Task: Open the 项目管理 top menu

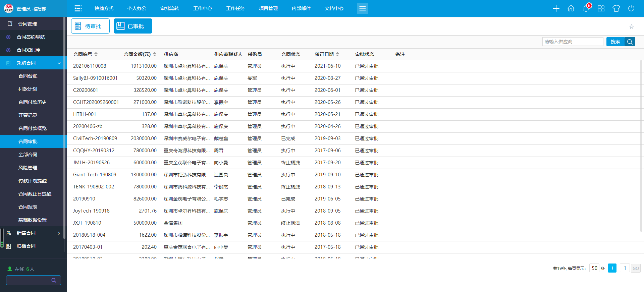Action: tap(268, 8)
